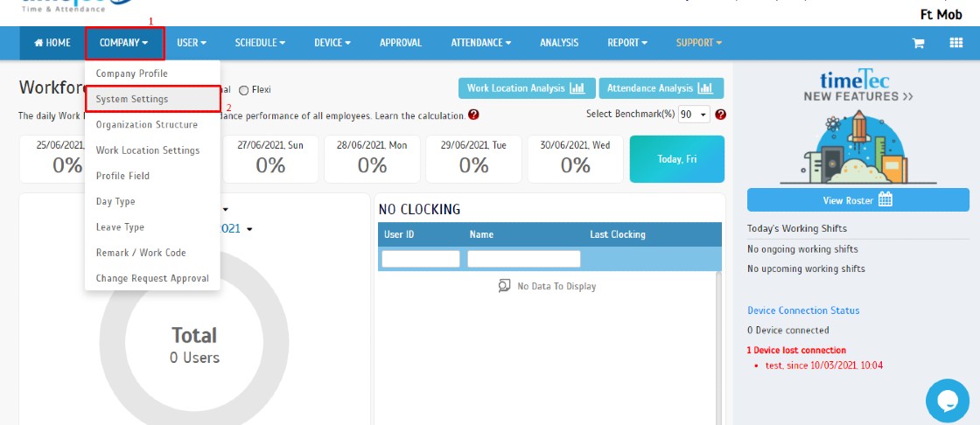
Task: Click the 'test, since 10/03/2021, 10:04' entry
Action: (823, 365)
